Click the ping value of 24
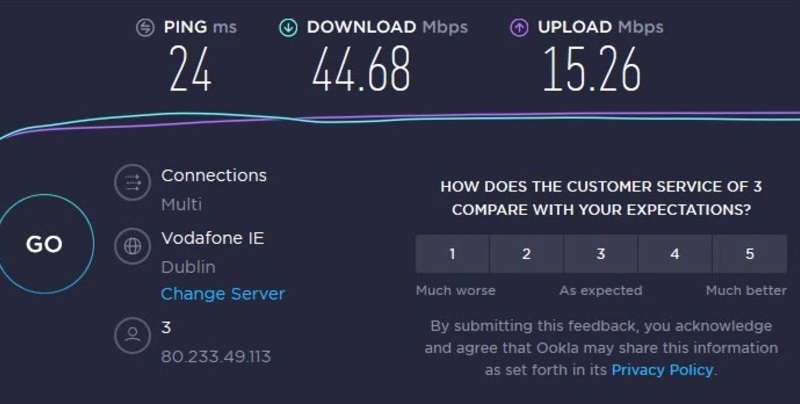The image size is (800, 404). pyautogui.click(x=189, y=70)
